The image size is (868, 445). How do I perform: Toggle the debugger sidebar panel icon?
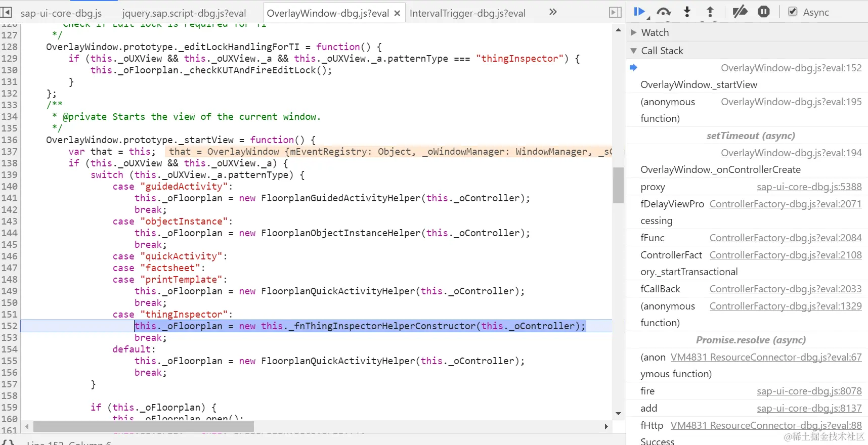click(615, 12)
